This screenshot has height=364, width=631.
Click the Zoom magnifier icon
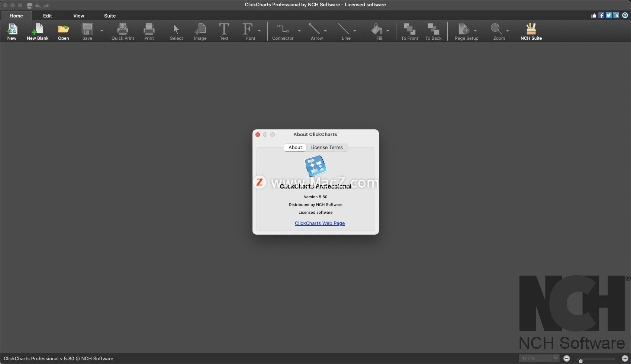pos(496,29)
